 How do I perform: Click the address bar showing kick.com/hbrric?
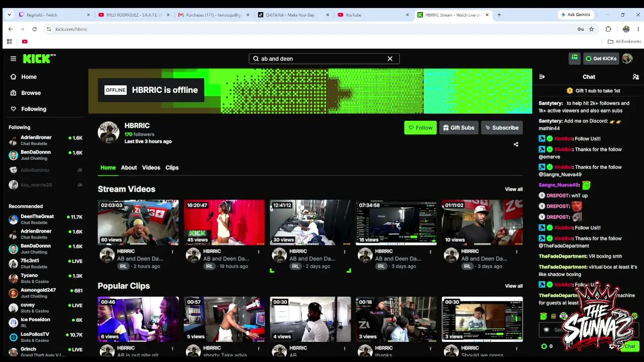pos(312,29)
